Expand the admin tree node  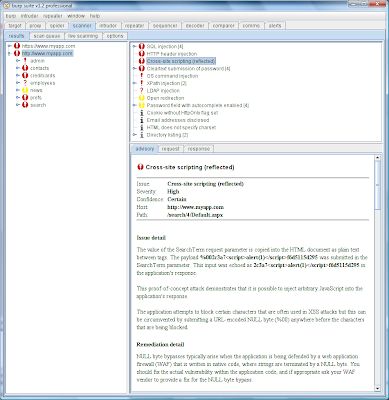[x=18, y=61]
